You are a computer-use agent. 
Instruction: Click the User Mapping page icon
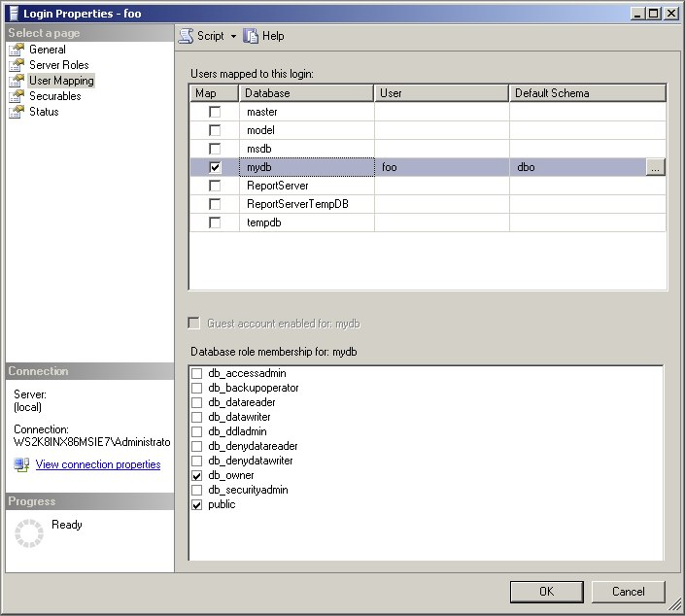17,81
